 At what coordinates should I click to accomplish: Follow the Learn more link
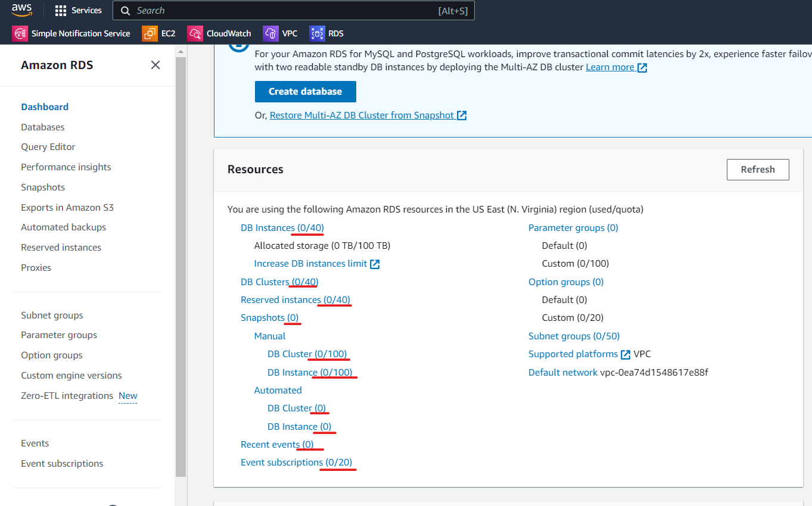(x=610, y=67)
